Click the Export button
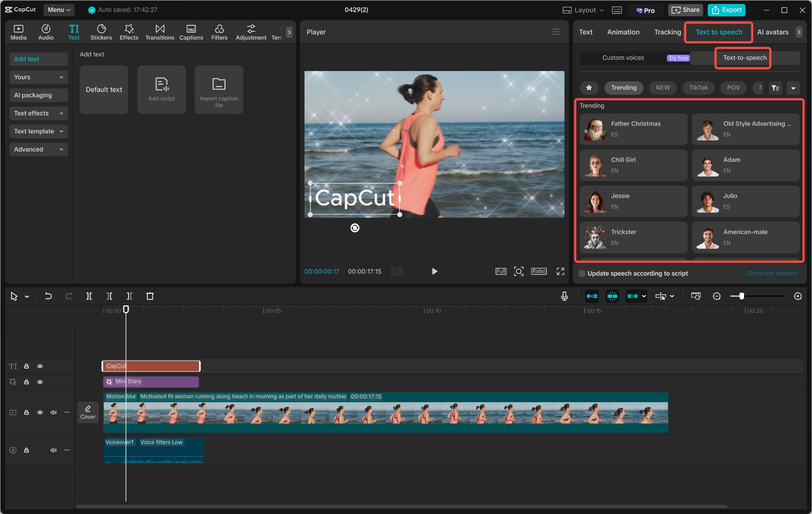This screenshot has height=514, width=812. pos(727,10)
